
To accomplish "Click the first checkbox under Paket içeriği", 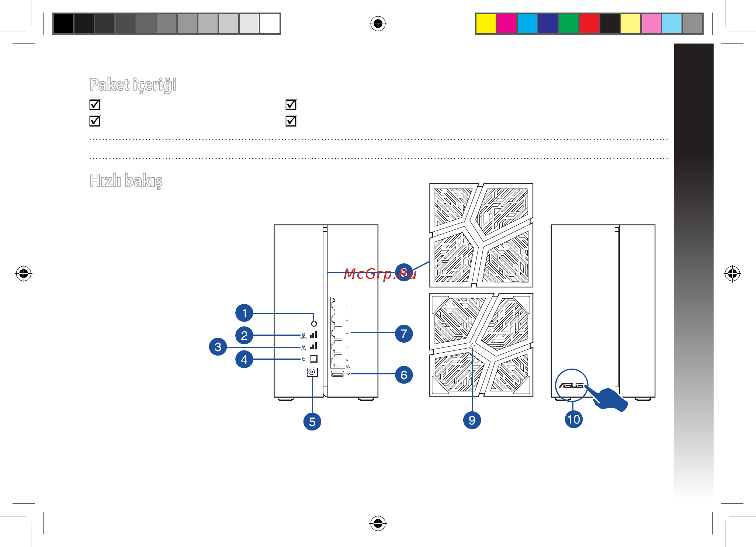I will pos(95,105).
